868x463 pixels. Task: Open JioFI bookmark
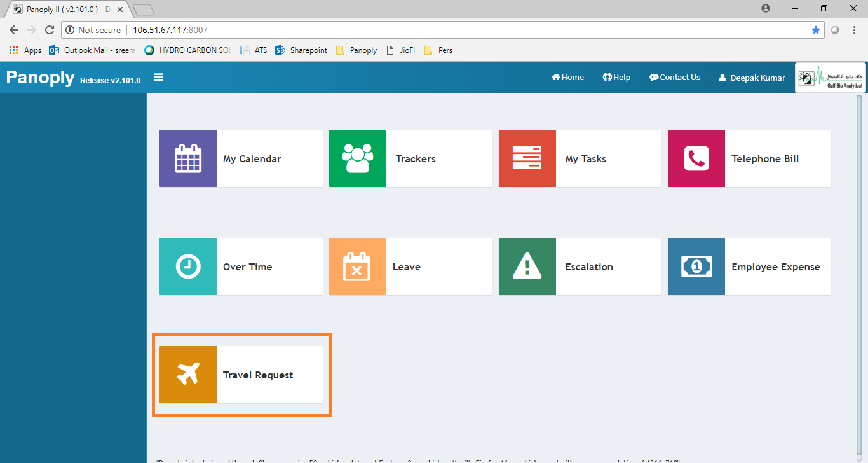[400, 50]
